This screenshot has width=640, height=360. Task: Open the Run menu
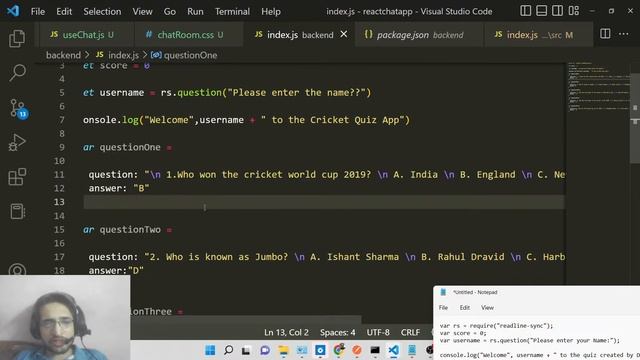click(x=195, y=11)
